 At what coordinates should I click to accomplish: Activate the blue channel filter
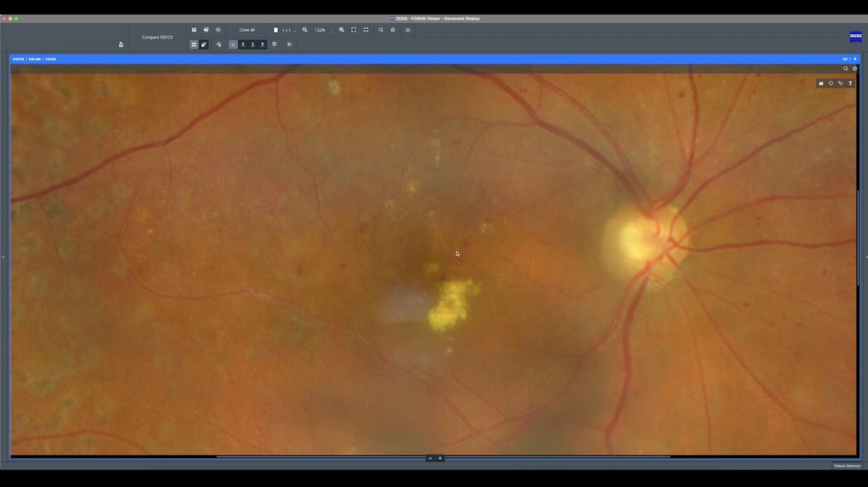(262, 44)
